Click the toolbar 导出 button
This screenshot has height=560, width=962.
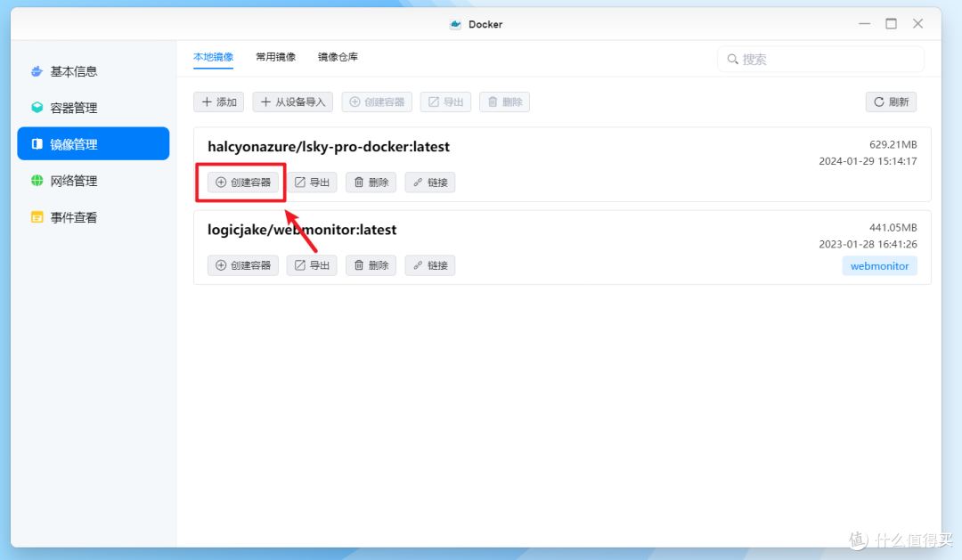tap(445, 101)
